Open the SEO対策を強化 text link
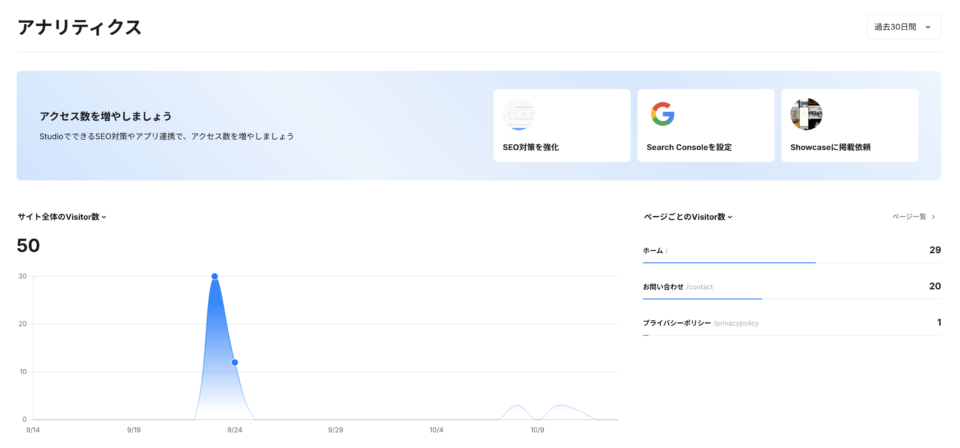 (x=531, y=147)
